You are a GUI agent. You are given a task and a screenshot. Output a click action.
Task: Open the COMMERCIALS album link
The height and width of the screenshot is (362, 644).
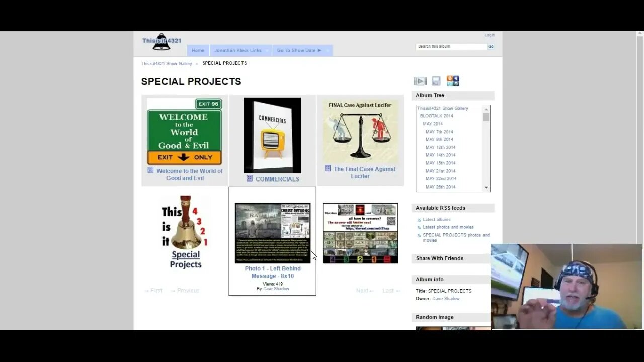pos(277,179)
